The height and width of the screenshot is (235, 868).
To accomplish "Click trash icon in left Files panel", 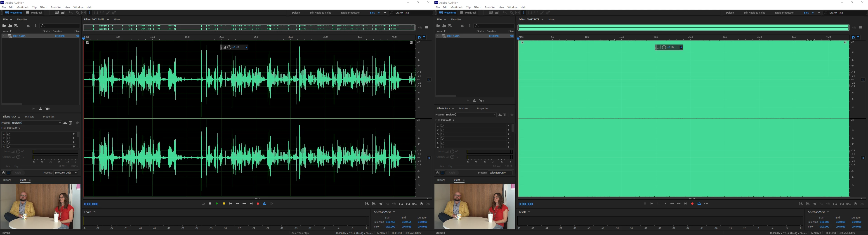I will coord(36,26).
